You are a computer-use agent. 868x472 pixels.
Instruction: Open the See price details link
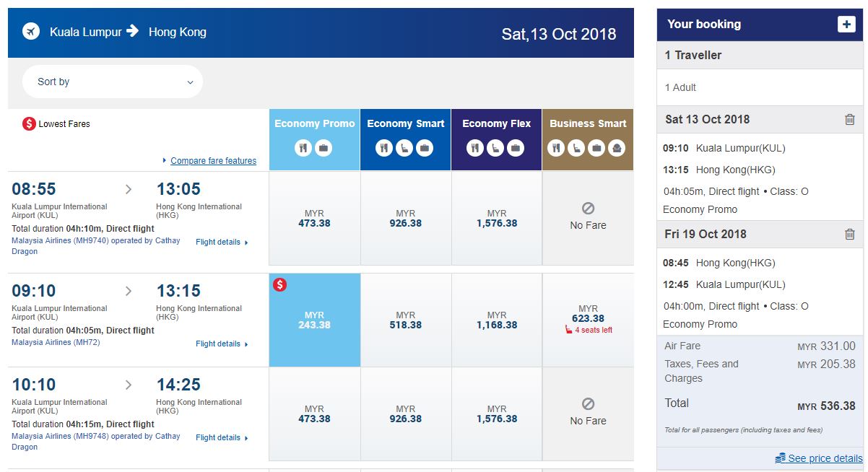tap(825, 458)
